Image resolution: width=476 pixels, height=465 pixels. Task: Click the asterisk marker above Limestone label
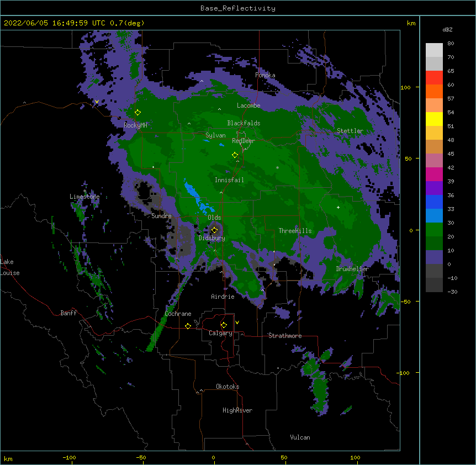click(x=84, y=191)
